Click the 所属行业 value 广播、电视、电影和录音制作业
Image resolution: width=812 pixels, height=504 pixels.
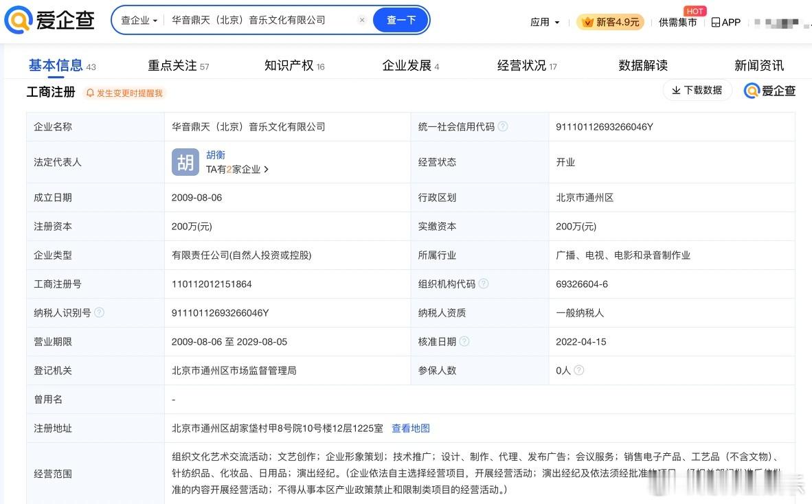623,255
